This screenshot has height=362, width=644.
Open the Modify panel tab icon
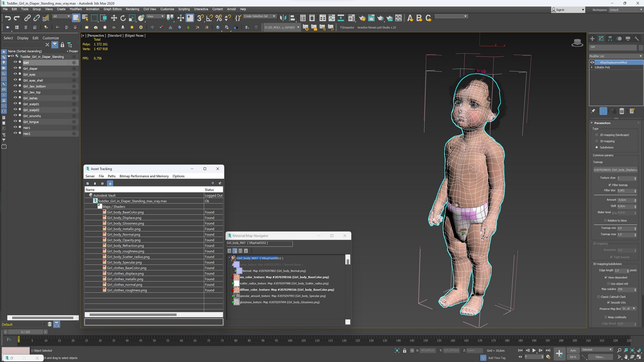coord(601,39)
